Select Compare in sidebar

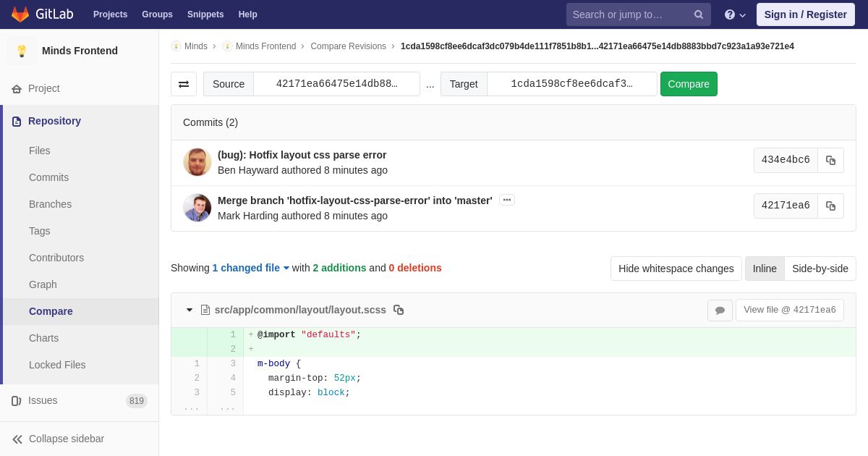pyautogui.click(x=51, y=311)
